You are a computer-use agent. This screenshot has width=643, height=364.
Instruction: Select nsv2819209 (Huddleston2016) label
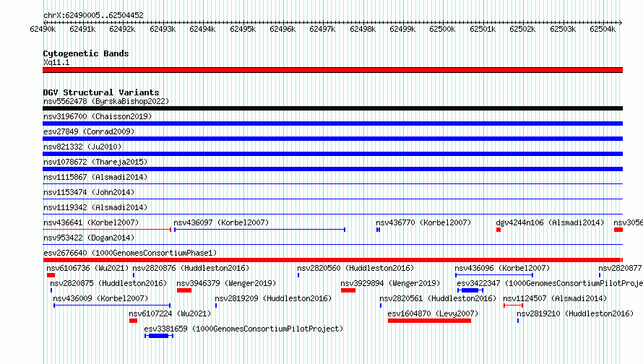point(273,298)
